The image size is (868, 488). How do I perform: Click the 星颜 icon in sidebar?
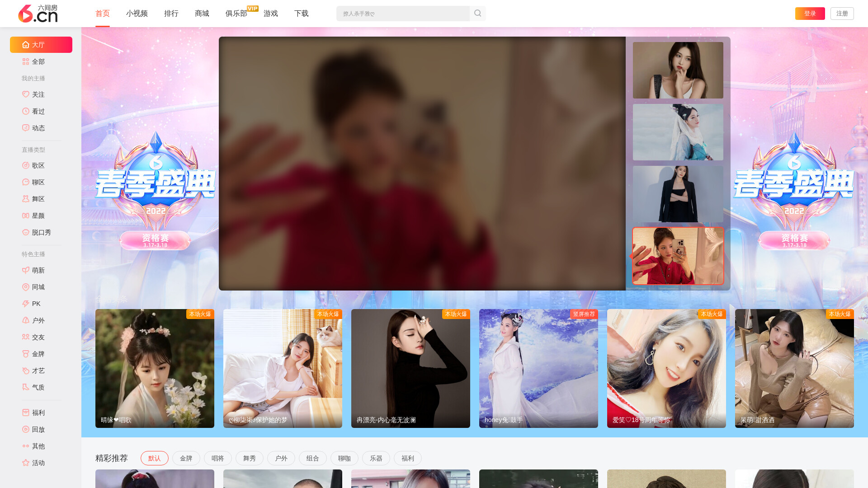[x=26, y=216]
